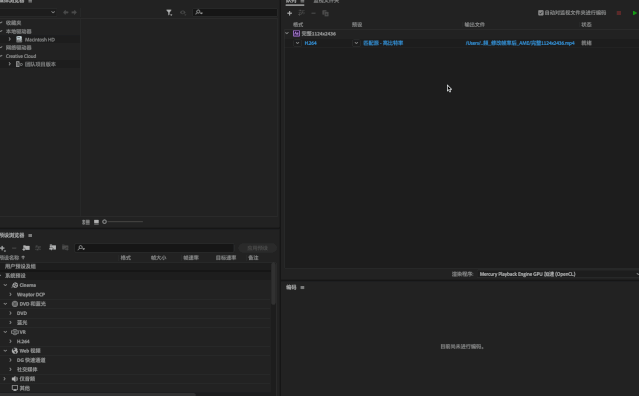Click the red Stop Queue button
The image size is (639, 396).
(619, 13)
